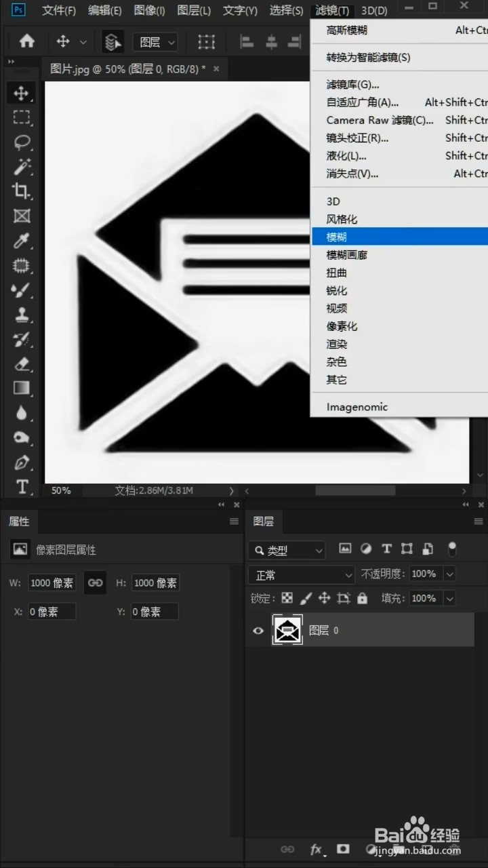Viewport: 488px width, 868px height.
Task: Toggle pixel layer filter icon
Action: [345, 549]
